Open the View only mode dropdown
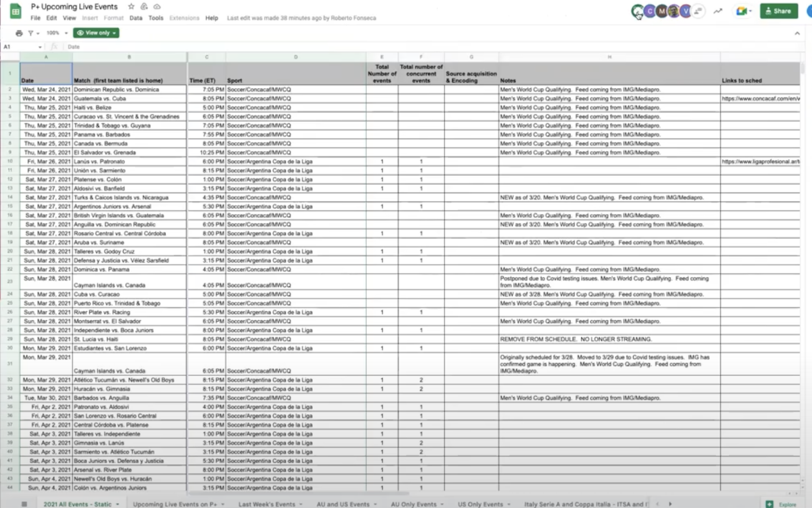This screenshot has width=812, height=508. pos(96,33)
